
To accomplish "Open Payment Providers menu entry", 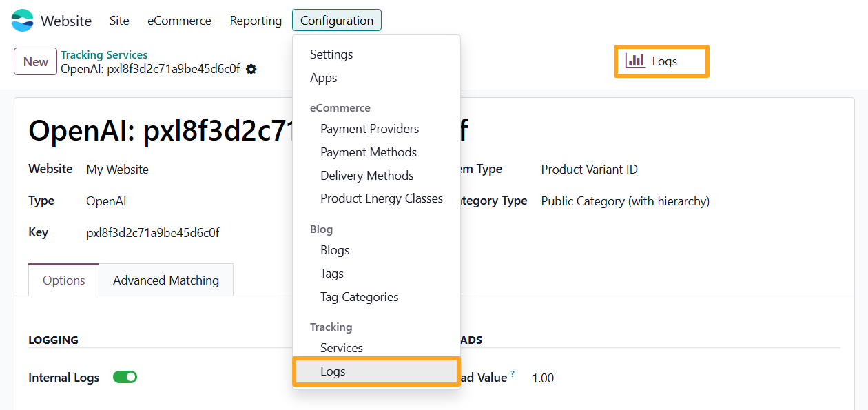I will click(376, 129).
